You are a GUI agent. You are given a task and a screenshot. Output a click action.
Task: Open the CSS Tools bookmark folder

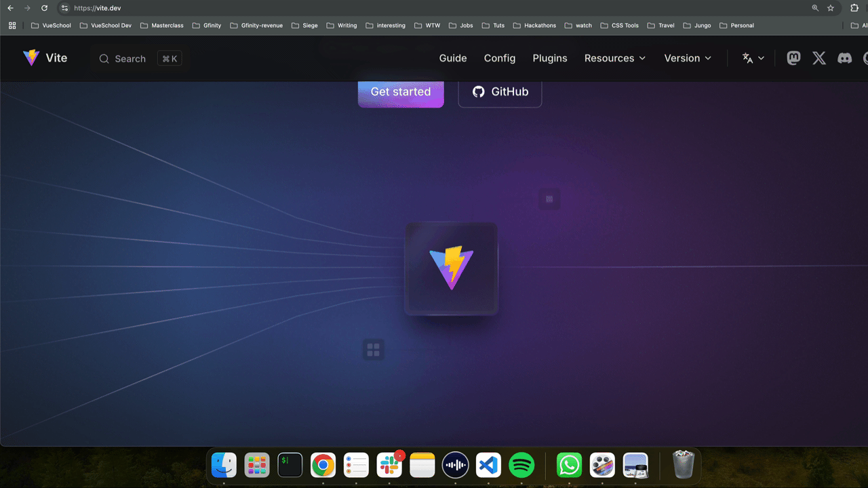pos(619,26)
